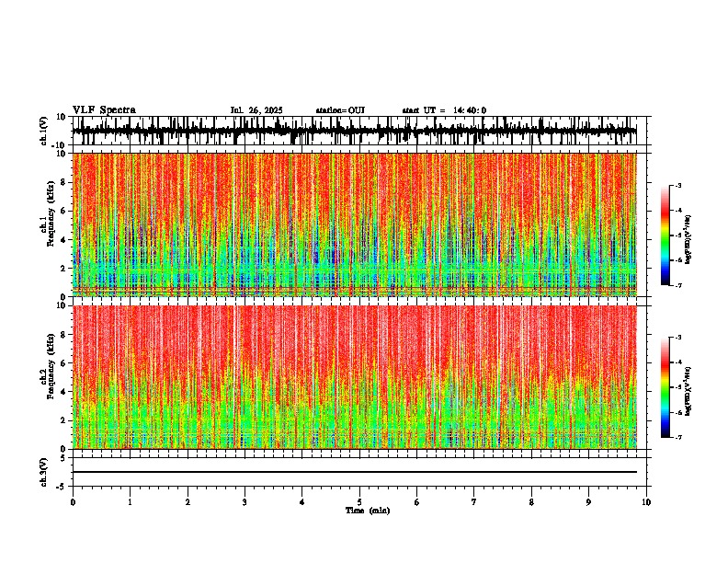Screen dimensions: 728x563
Task: Click time axis tick label "7"
Action: 474,502
